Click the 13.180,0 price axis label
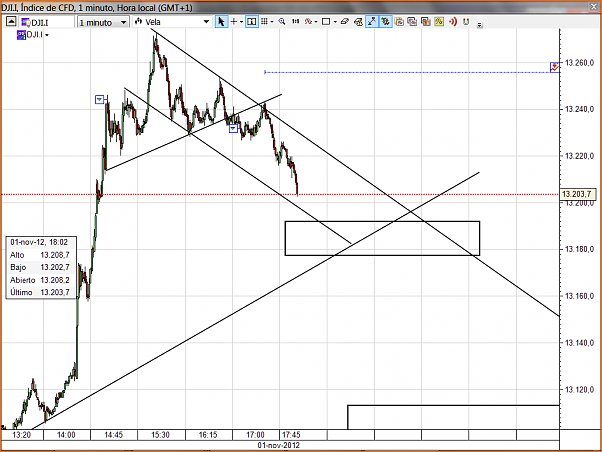Viewport: 602px width, 452px height. coord(579,249)
